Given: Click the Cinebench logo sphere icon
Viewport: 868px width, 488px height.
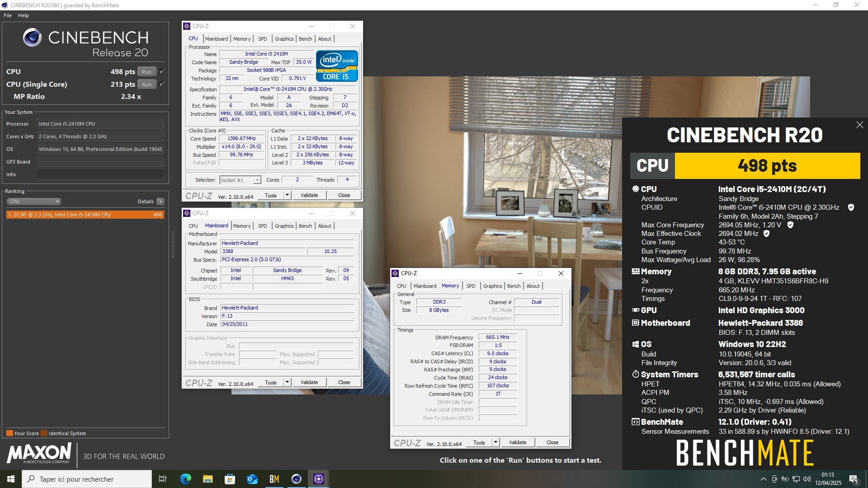Looking at the screenshot, I should pos(33,38).
